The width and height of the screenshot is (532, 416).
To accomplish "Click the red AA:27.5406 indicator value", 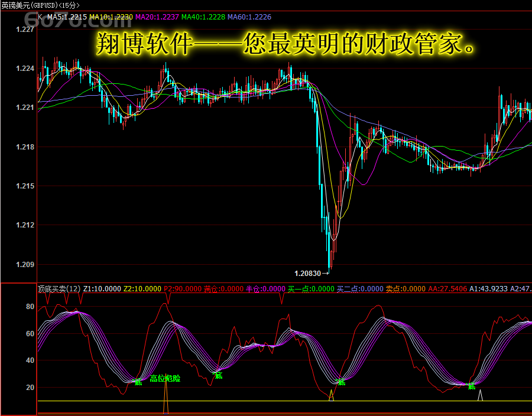I will (447, 289).
